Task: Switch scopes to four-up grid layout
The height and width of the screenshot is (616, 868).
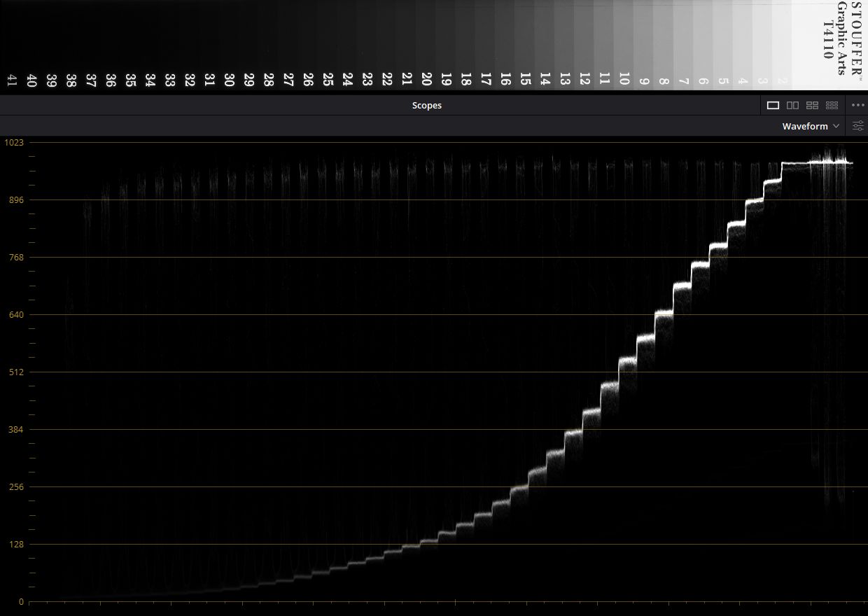Action: pyautogui.click(x=813, y=106)
